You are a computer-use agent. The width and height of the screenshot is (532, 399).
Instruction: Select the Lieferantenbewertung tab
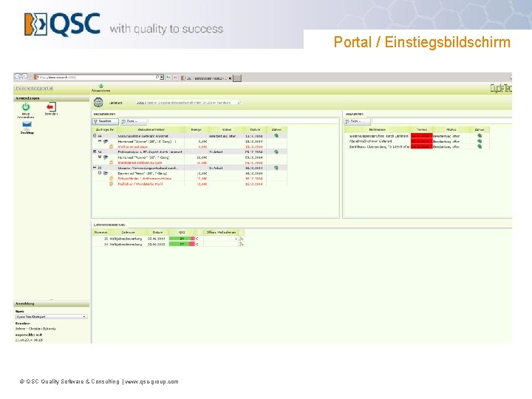[x=109, y=225]
